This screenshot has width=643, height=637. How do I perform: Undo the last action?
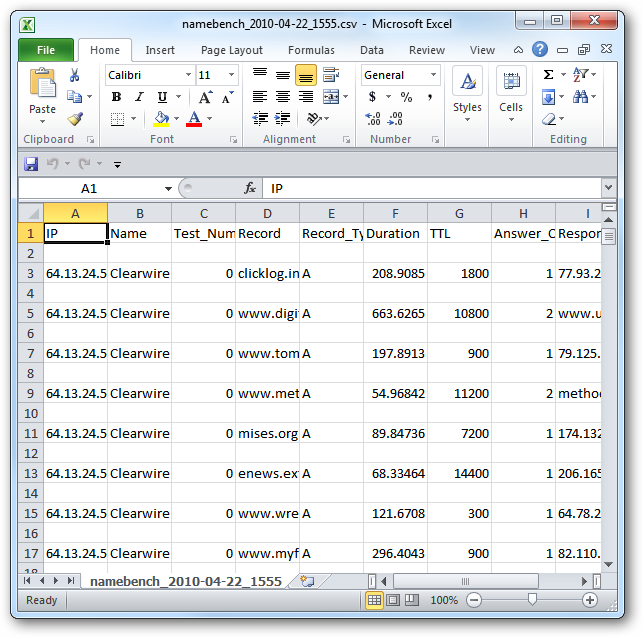[x=52, y=164]
